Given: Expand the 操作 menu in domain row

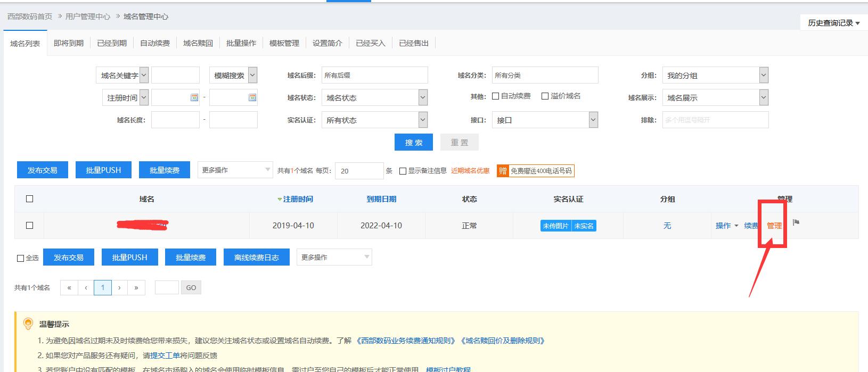Looking at the screenshot, I should [x=727, y=226].
